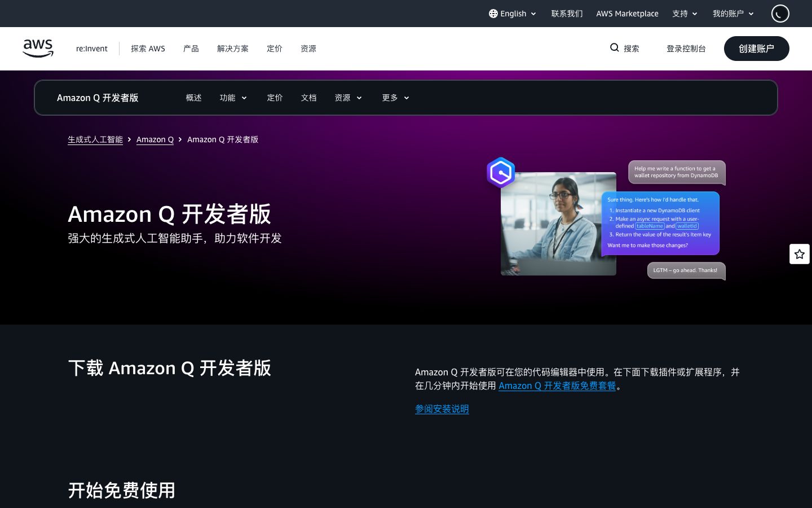Select the 概述 tab
Screen dimensions: 812x508
pyautogui.click(x=194, y=98)
